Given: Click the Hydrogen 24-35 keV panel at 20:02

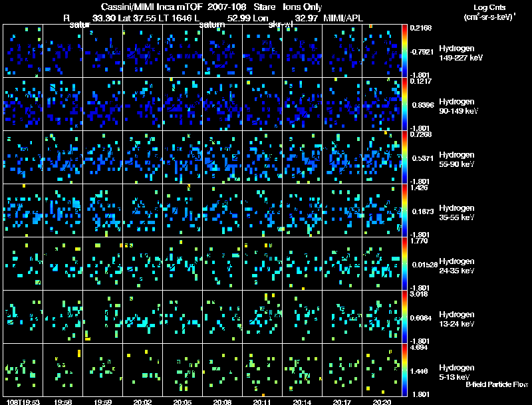Looking at the screenshot, I should pyautogui.click(x=142, y=263).
